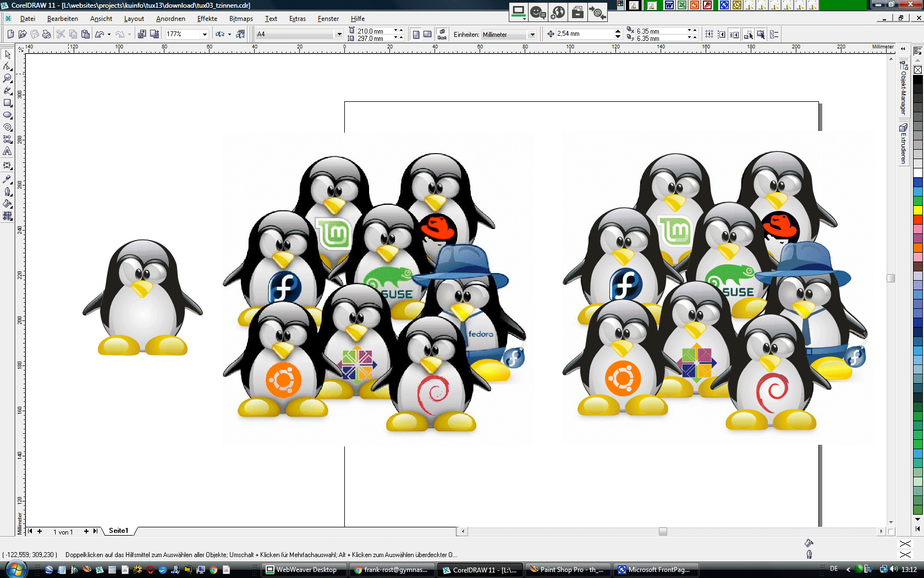
Task: Select the Ellipse tool
Action: click(x=7, y=115)
